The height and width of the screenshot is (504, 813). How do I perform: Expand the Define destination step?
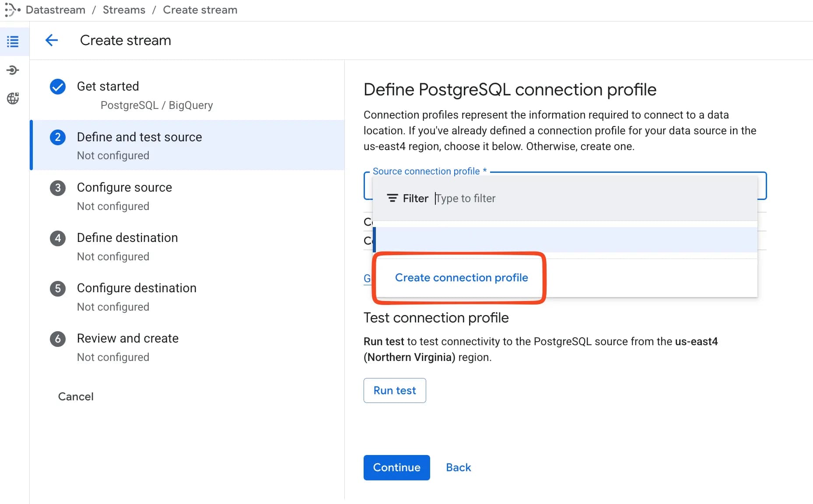pos(127,238)
